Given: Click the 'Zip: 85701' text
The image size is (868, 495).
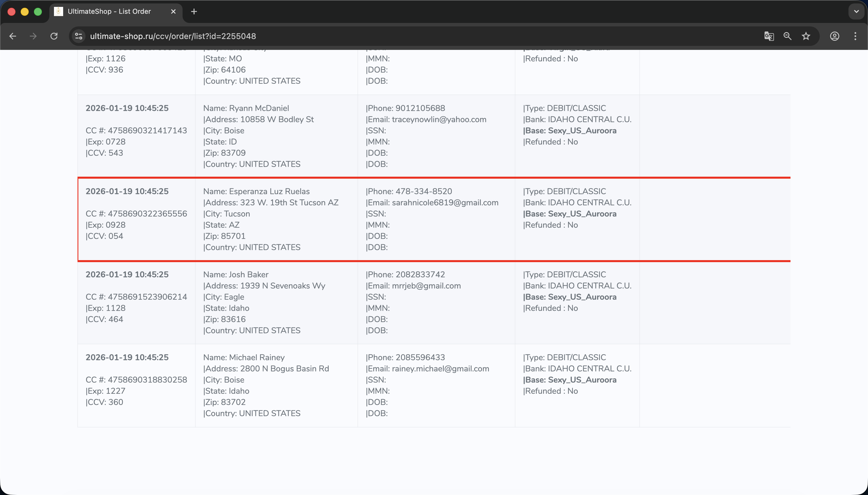Looking at the screenshot, I should coord(224,236).
